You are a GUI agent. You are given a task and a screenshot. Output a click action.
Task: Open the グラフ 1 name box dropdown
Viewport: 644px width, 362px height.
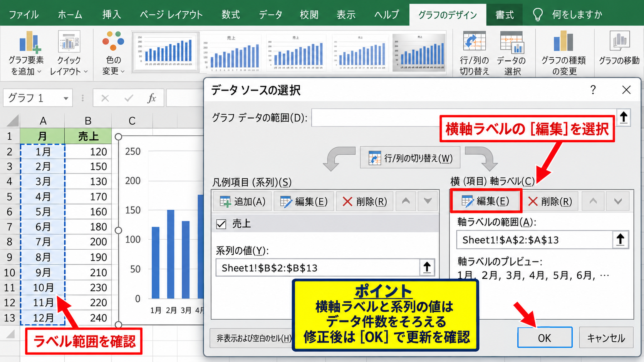tap(66, 98)
